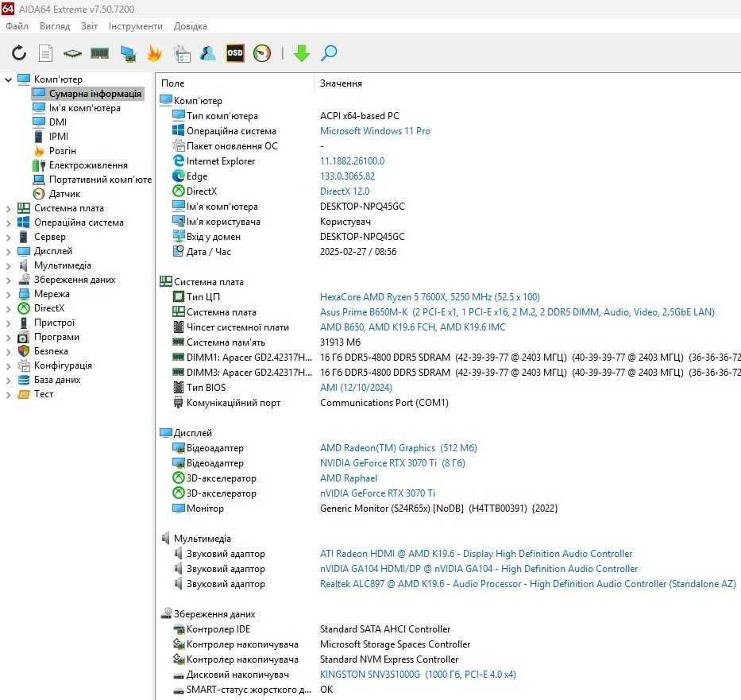Select the Тип комп'ютера row
The image size is (741, 700).
[449, 116]
